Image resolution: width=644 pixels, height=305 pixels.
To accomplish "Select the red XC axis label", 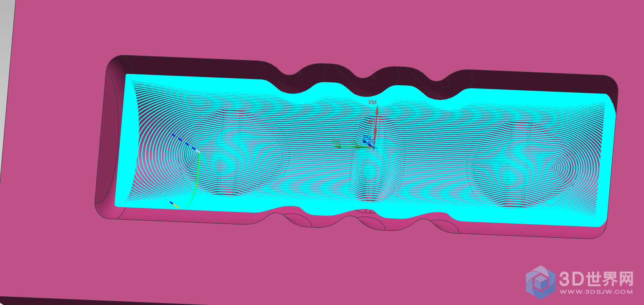I will point(371,122).
